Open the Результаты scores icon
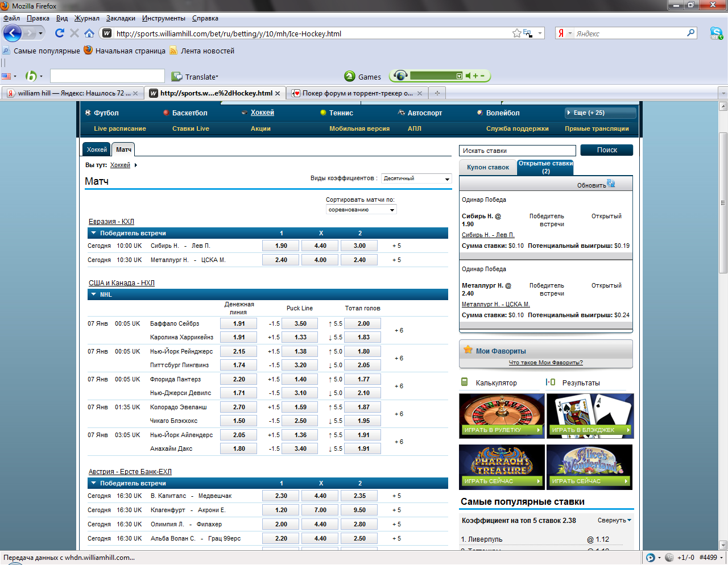This screenshot has height=565, width=728. click(x=550, y=382)
